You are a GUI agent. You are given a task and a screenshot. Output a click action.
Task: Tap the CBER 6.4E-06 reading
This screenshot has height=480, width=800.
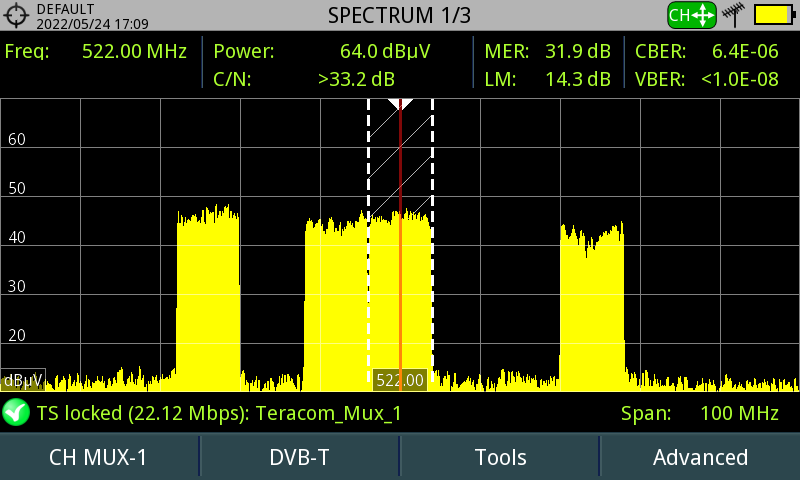(x=707, y=52)
